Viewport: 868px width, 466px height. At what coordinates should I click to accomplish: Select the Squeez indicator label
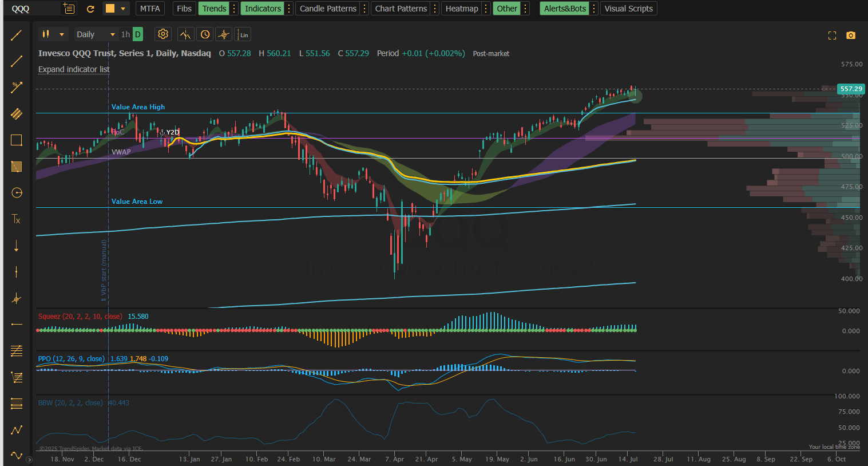click(x=80, y=317)
